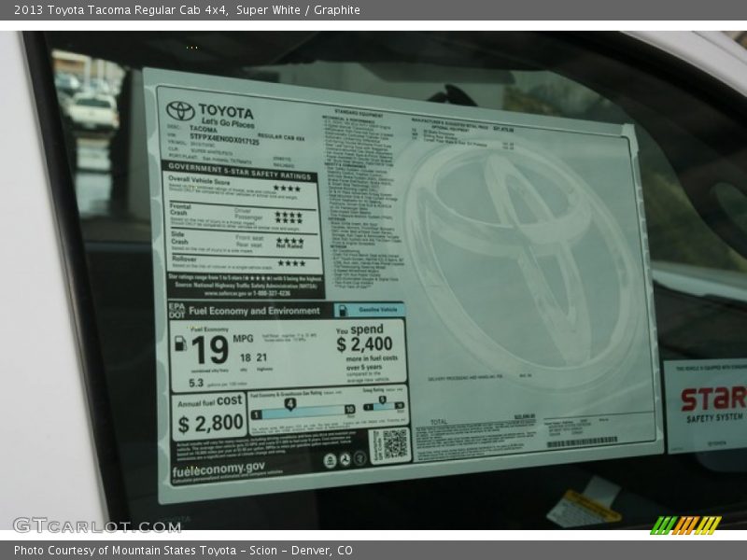This screenshot has width=747, height=560.
Task: Click the title "2013 Toyota Tacoma Regular Cab 4x4"
Action: pos(121,10)
